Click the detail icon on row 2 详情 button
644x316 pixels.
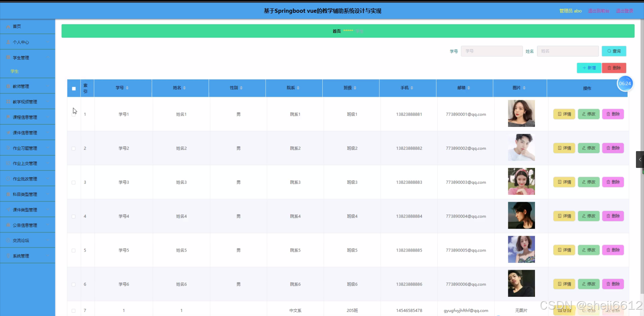559,148
